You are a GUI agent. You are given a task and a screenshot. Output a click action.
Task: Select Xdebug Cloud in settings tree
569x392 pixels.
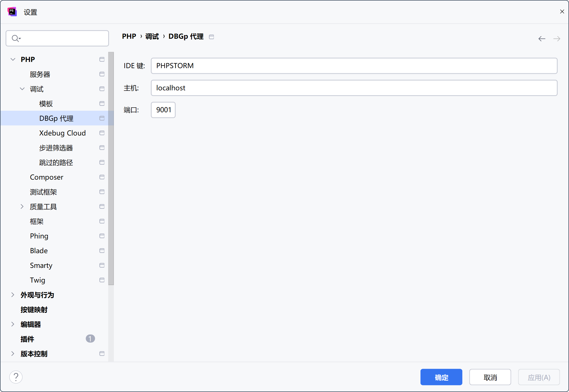[62, 133]
